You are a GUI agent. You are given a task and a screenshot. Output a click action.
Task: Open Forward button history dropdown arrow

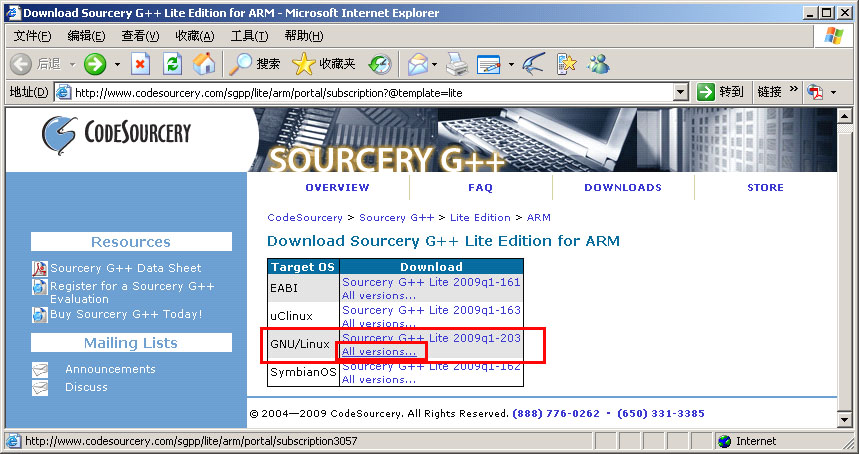click(x=117, y=65)
